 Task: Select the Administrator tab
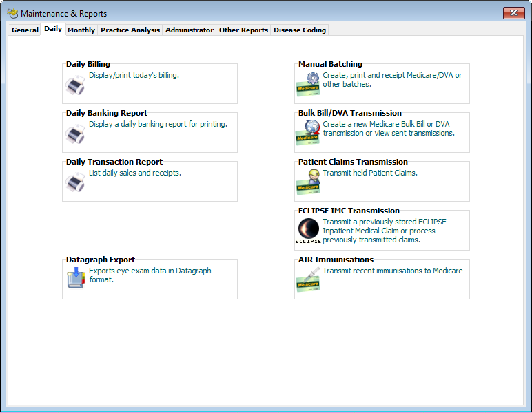click(x=190, y=30)
